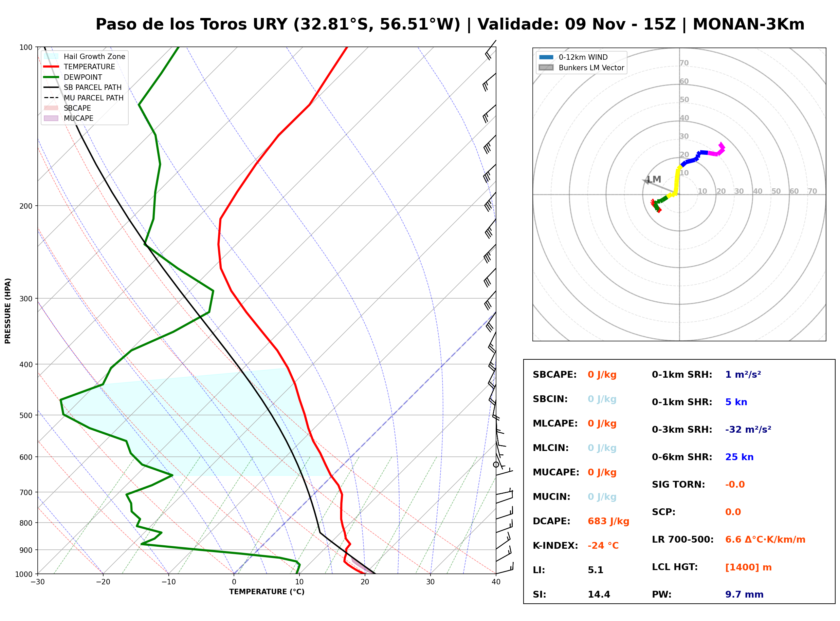This screenshot has height=621, width=840.
Task: Click the pink SBCAPE legend swatch
Action: tap(51, 108)
